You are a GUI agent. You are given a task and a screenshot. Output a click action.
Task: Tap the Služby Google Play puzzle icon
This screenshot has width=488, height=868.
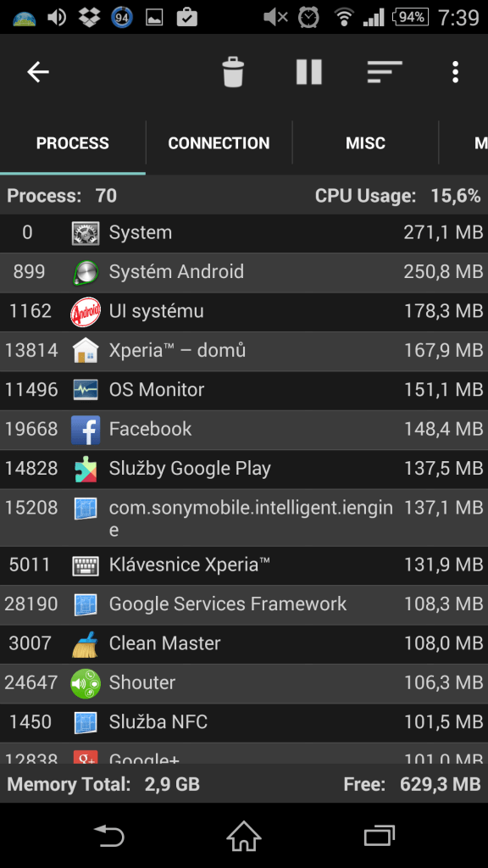tap(86, 469)
